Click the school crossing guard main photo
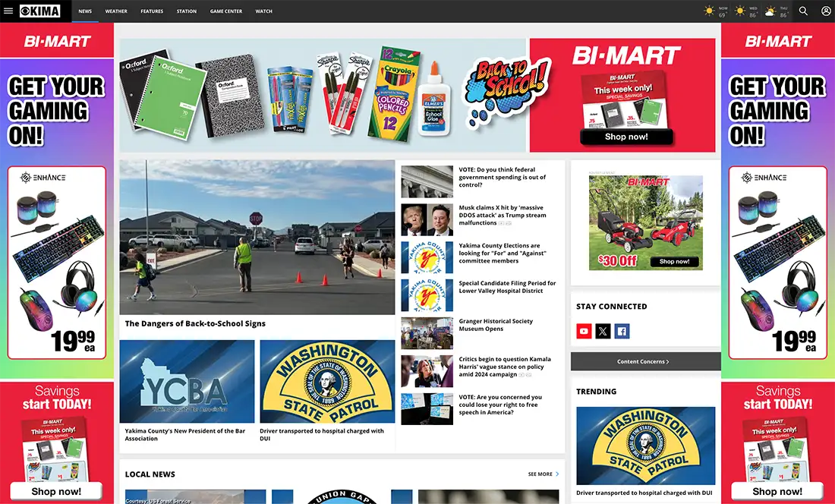The image size is (835, 504). (x=257, y=238)
